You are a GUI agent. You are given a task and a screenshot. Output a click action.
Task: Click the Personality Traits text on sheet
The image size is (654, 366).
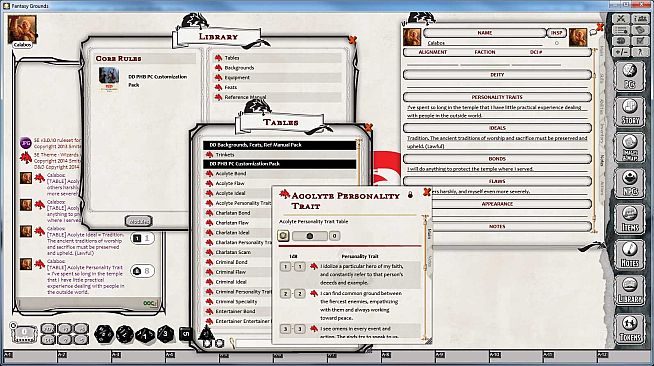coord(496,111)
